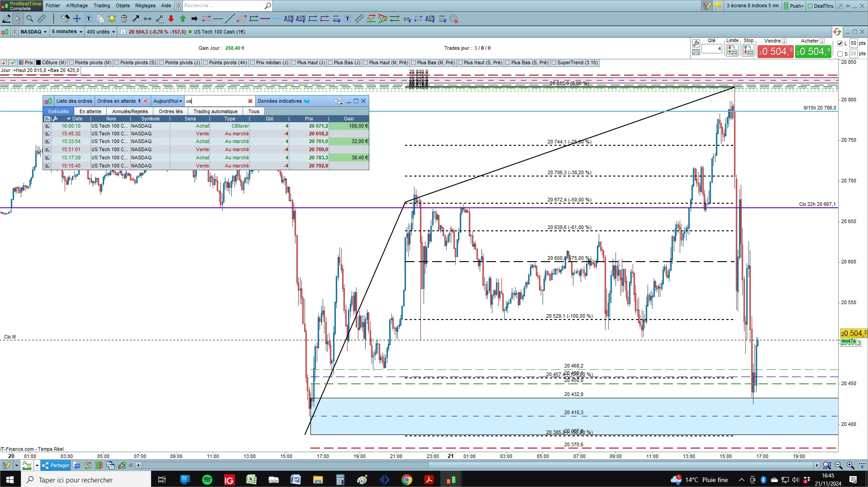Click the share icon in orders window
The height and width of the screenshot is (487, 868).
tap(339, 101)
